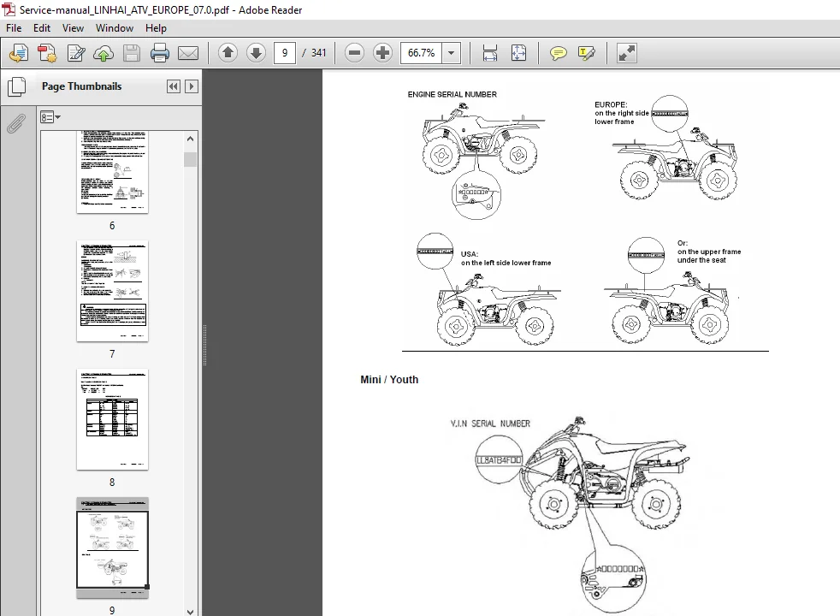Zoom out with the minus button
The image size is (840, 616).
(x=354, y=52)
